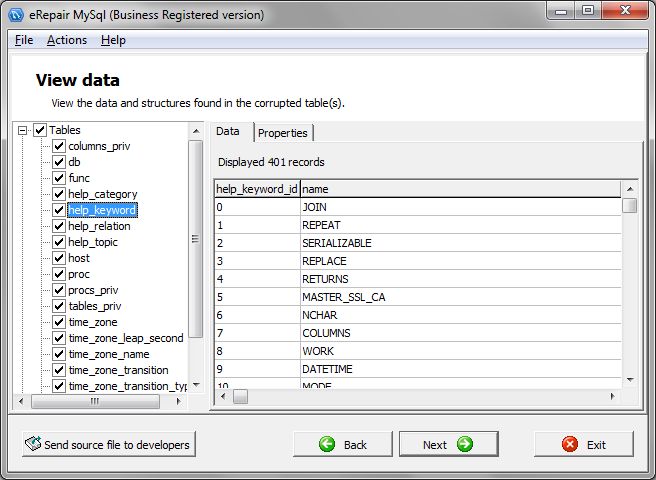Uncheck the time_zone_transition checkbox

[x=59, y=370]
